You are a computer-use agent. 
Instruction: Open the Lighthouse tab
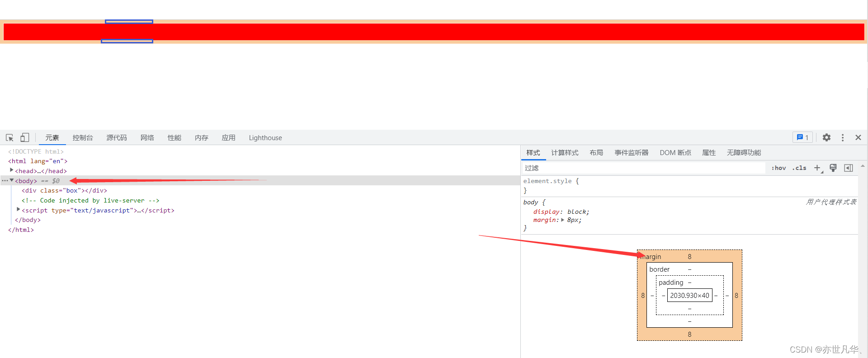[x=265, y=138]
